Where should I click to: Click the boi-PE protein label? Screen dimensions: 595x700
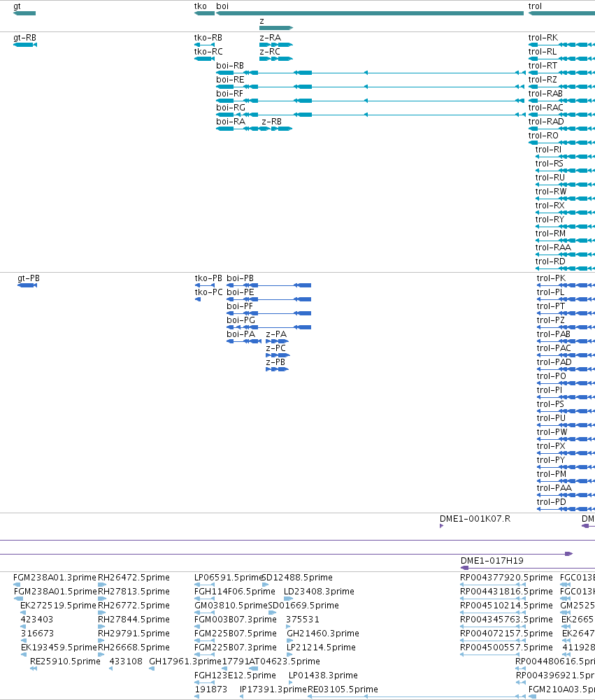click(240, 292)
